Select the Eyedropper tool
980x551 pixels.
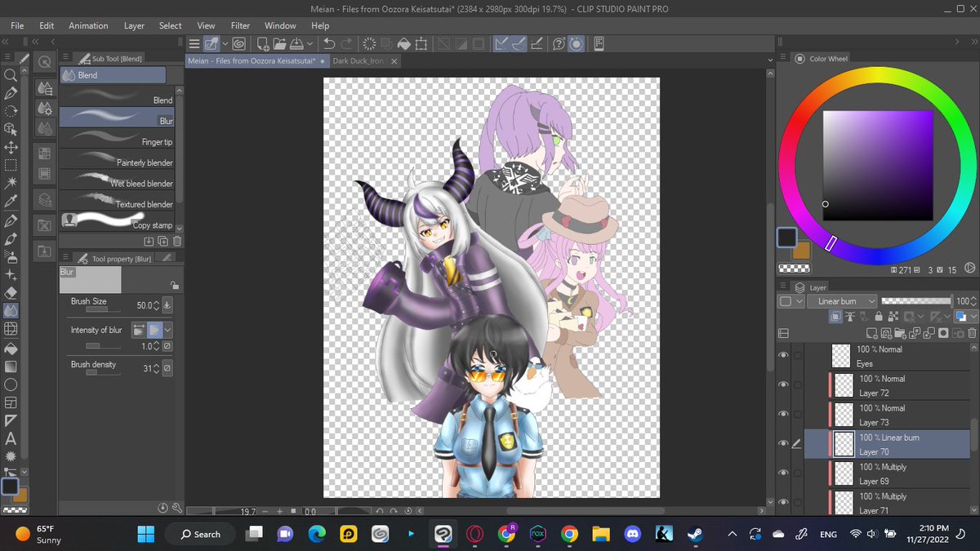(x=11, y=201)
